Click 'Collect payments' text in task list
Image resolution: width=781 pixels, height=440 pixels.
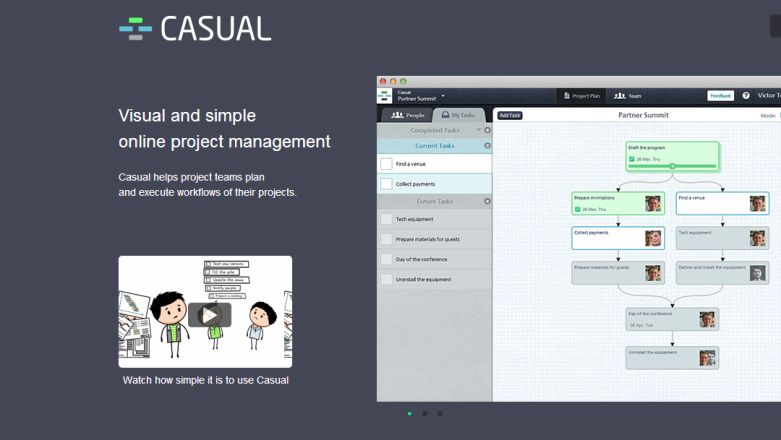(415, 184)
